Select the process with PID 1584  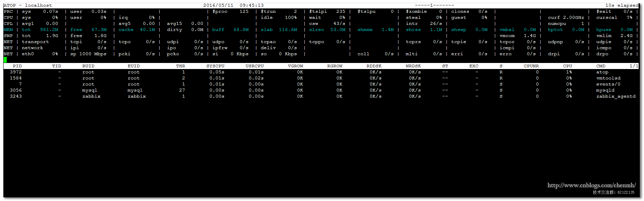[x=16, y=78]
